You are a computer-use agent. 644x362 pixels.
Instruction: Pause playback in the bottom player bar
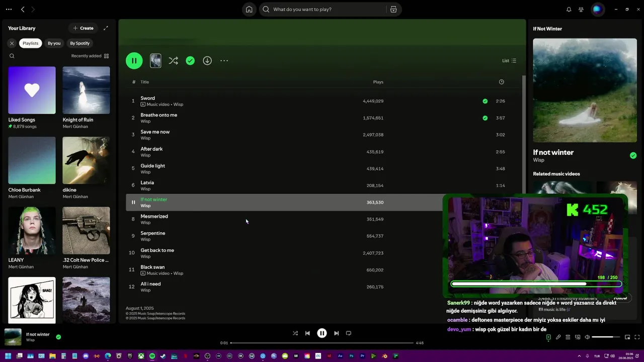(x=322, y=333)
